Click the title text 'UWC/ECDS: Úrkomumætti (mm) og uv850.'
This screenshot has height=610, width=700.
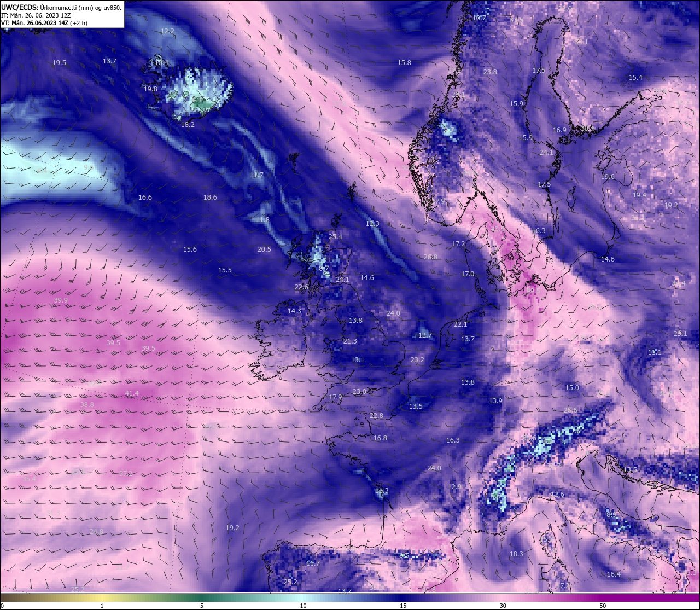61,7
